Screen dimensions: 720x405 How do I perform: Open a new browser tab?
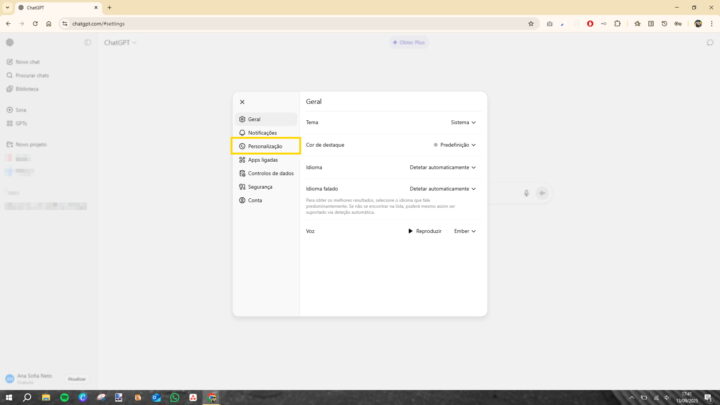coord(109,7)
